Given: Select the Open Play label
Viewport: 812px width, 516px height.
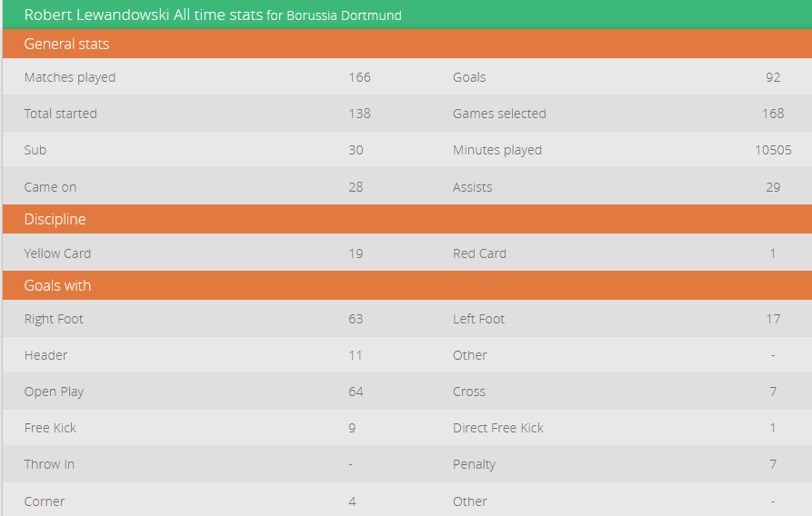Looking at the screenshot, I should pos(54,392).
